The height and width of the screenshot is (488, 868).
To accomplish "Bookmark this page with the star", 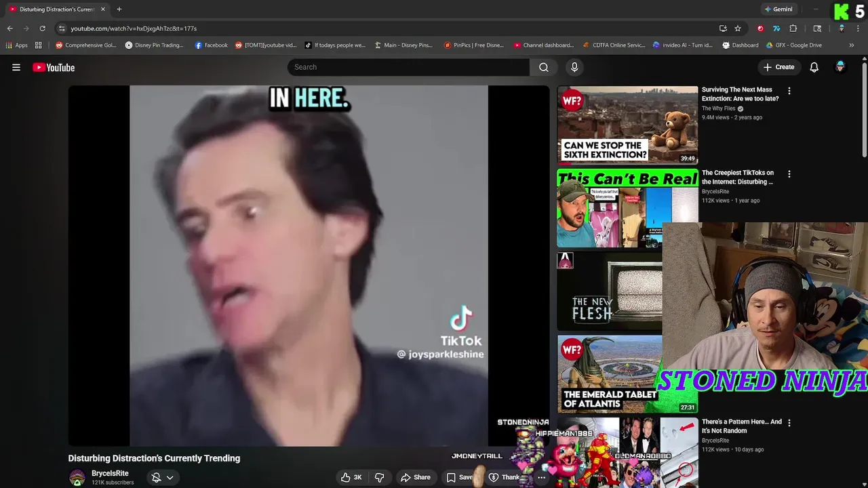I will tap(738, 28).
